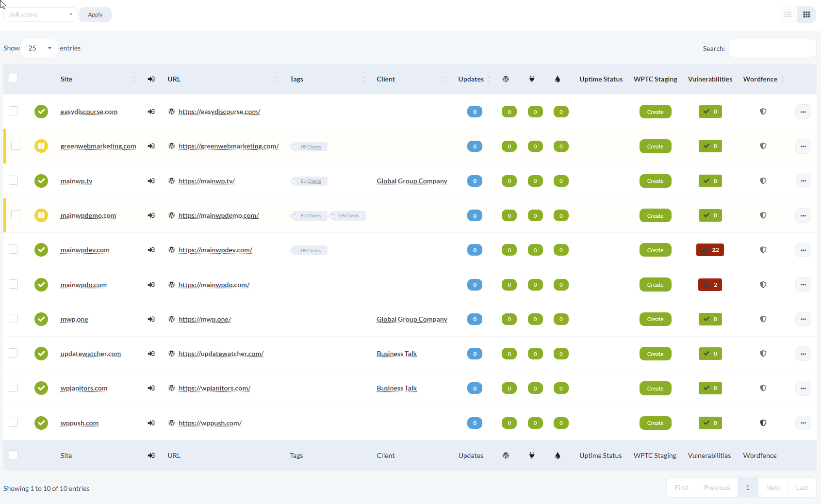Open vulnerabilities badge 2 for mainwpdo.com
The image size is (821, 504).
[x=710, y=285]
